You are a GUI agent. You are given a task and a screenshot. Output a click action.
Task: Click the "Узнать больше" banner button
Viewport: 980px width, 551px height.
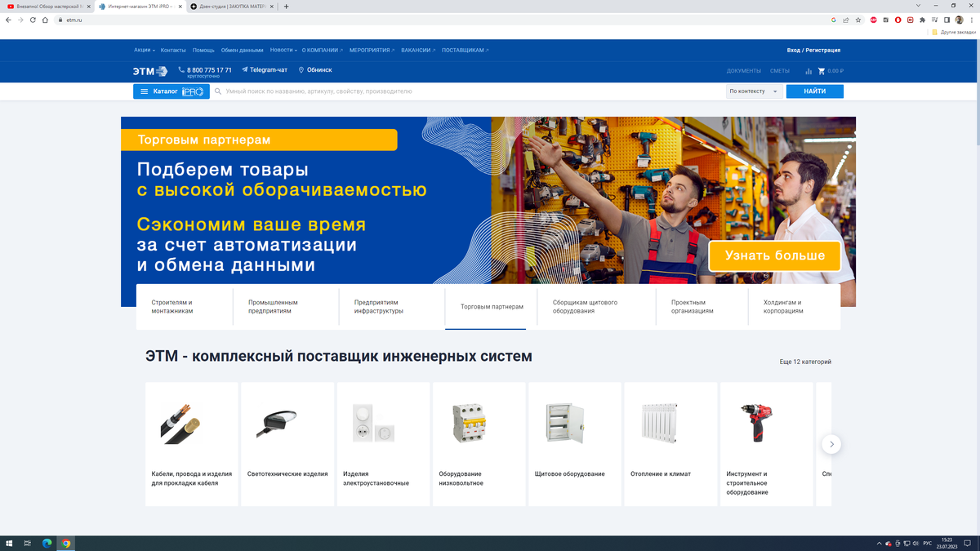(x=774, y=256)
